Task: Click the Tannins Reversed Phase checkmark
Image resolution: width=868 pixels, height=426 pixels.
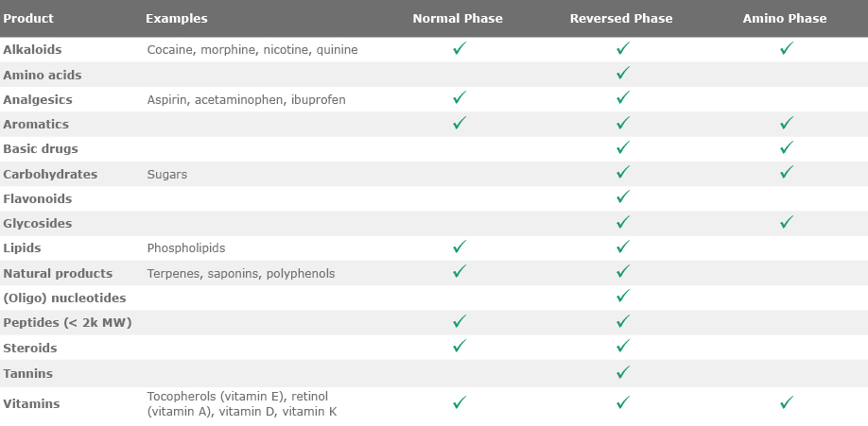Action: click(622, 372)
